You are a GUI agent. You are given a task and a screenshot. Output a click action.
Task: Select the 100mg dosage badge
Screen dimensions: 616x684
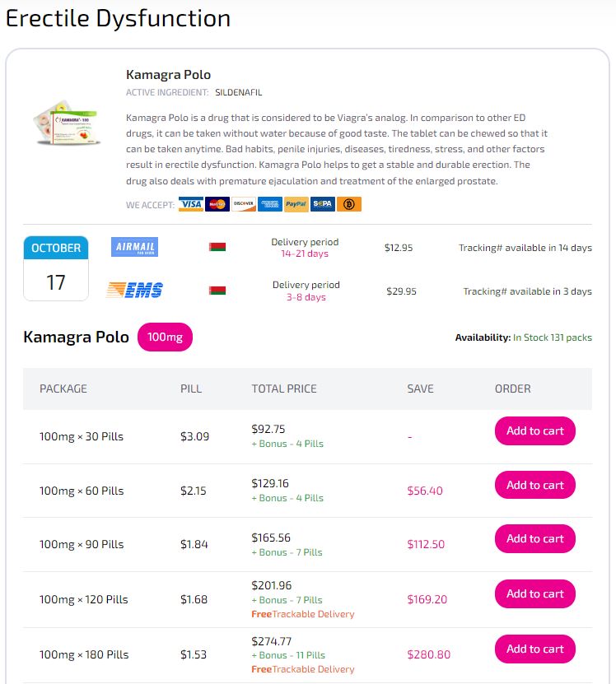165,337
